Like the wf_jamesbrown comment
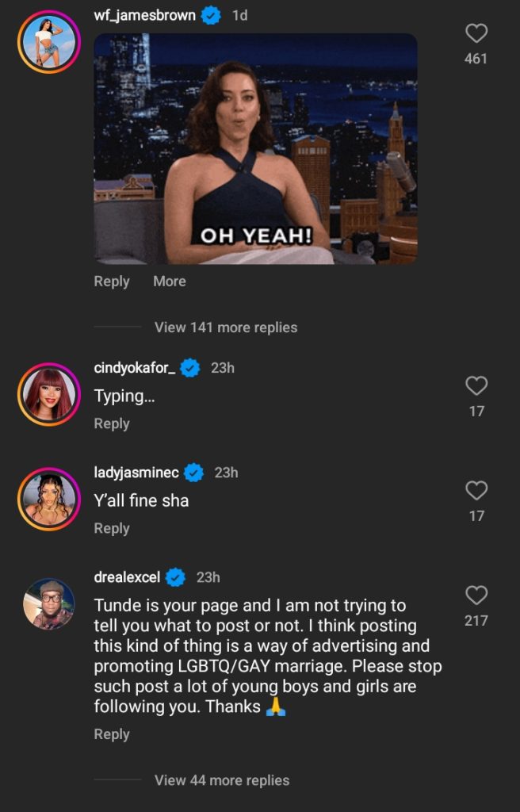This screenshot has height=812, width=520. pyautogui.click(x=476, y=33)
